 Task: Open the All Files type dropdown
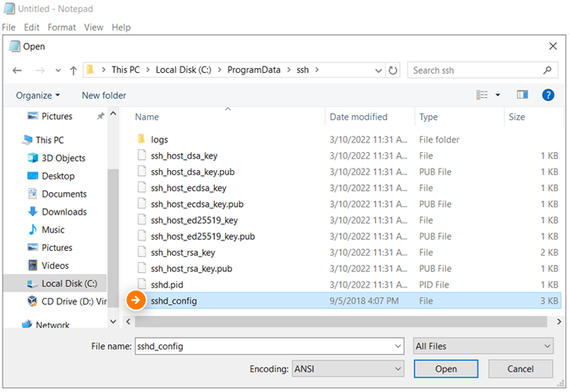pyautogui.click(x=483, y=347)
